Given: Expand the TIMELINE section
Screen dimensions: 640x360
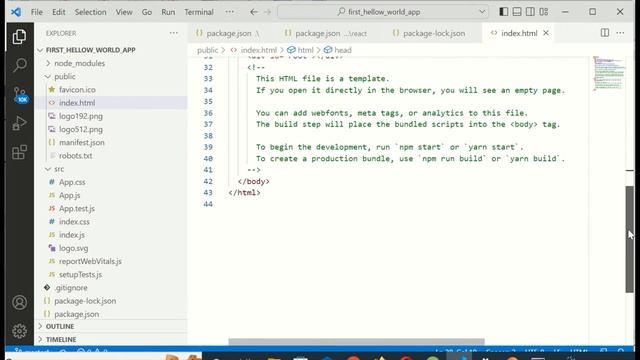Looking at the screenshot, I should point(61,340).
